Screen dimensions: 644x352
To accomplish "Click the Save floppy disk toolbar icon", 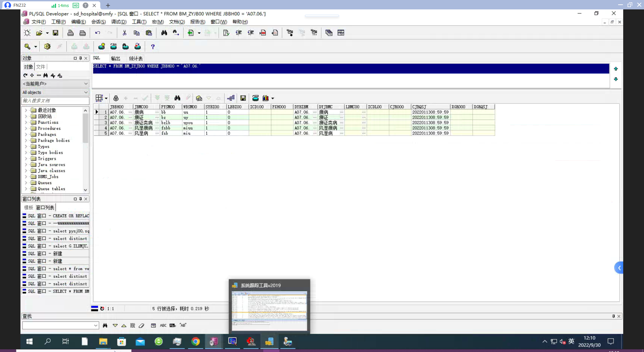I will (56, 33).
